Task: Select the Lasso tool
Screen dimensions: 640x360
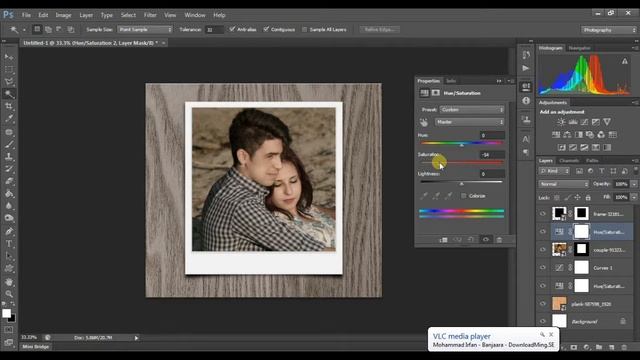Action: pyautogui.click(x=9, y=82)
